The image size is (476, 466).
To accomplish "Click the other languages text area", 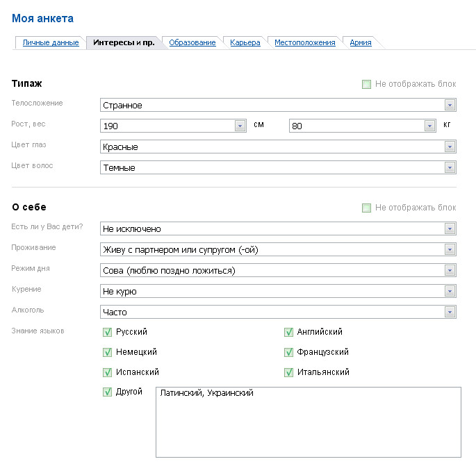I will 308,422.
